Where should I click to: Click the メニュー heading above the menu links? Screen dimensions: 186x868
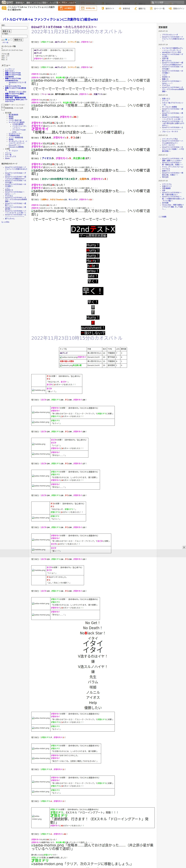(6, 65)
